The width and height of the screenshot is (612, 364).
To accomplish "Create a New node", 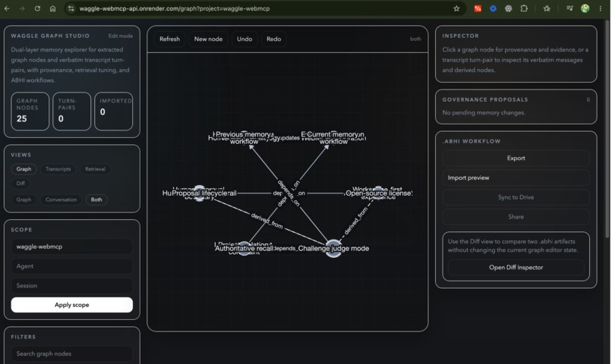I will (x=208, y=39).
